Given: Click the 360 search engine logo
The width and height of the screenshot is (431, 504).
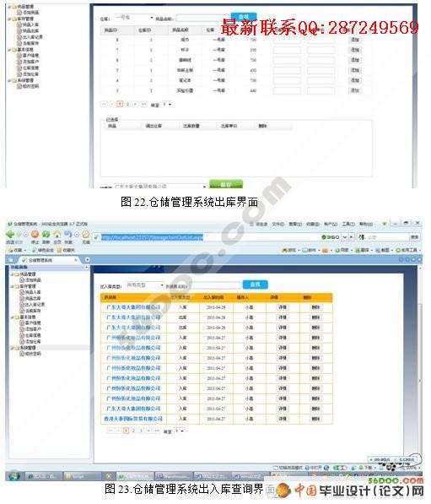Looking at the screenshot, I should pos(331,237).
